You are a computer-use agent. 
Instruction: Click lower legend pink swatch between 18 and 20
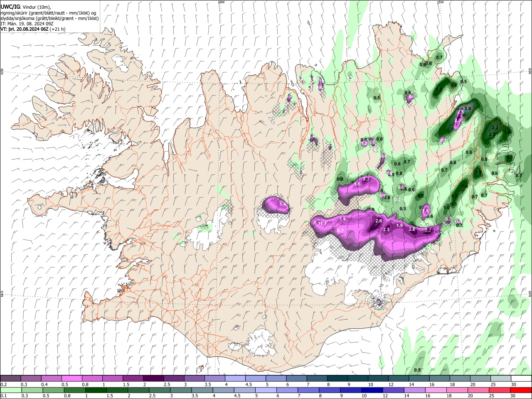click(x=457, y=390)
